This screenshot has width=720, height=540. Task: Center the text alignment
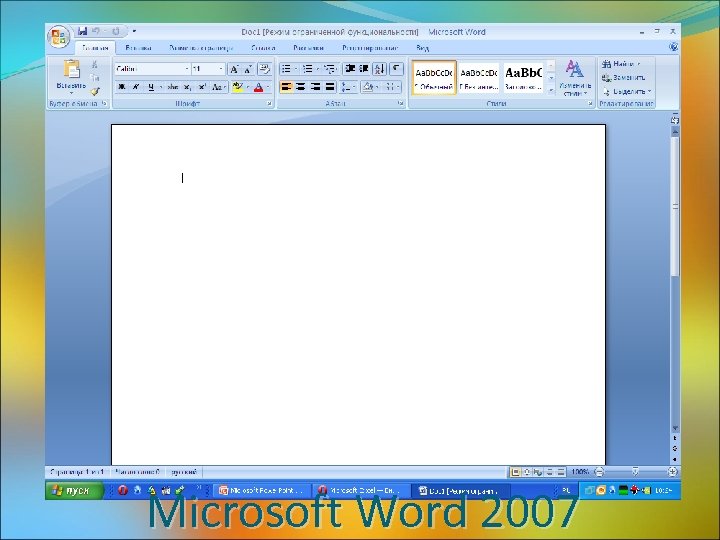coord(301,87)
